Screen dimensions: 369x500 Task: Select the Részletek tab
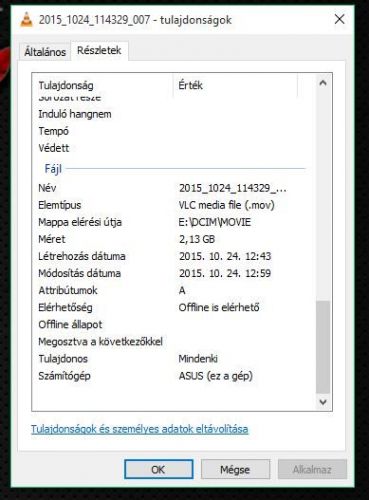99,51
